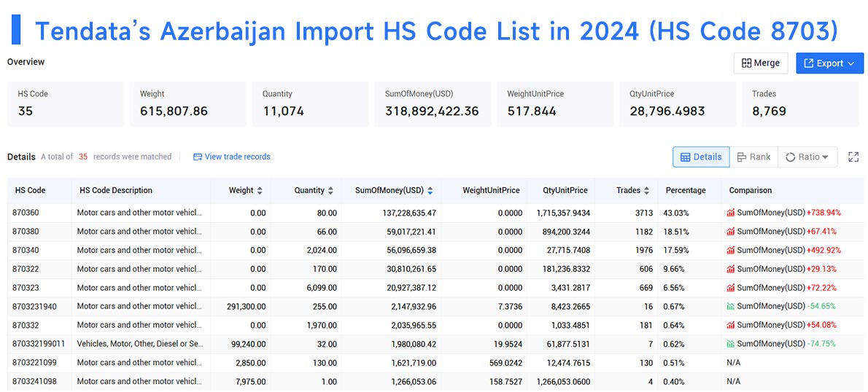Click the Quantity 11,074 overview card
868x392 pixels.
(311, 104)
